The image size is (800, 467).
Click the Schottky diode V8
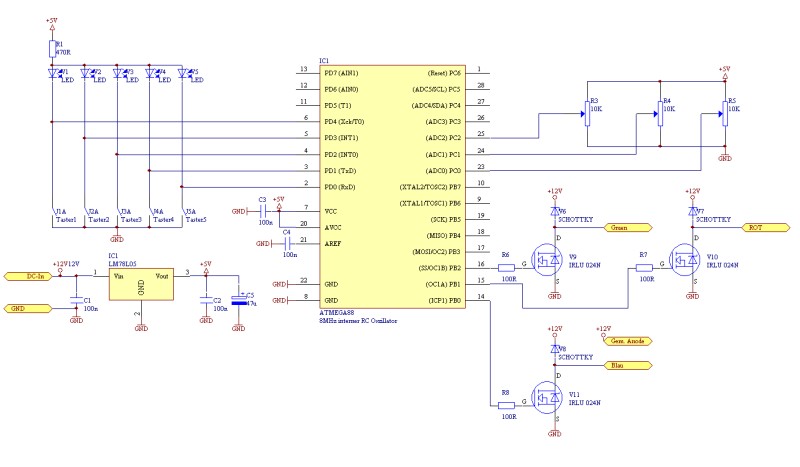coord(555,349)
